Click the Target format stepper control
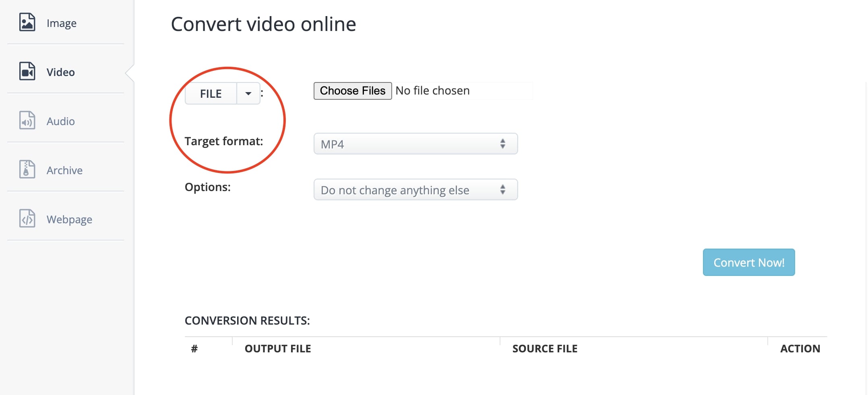The height and width of the screenshot is (395, 868). click(502, 144)
